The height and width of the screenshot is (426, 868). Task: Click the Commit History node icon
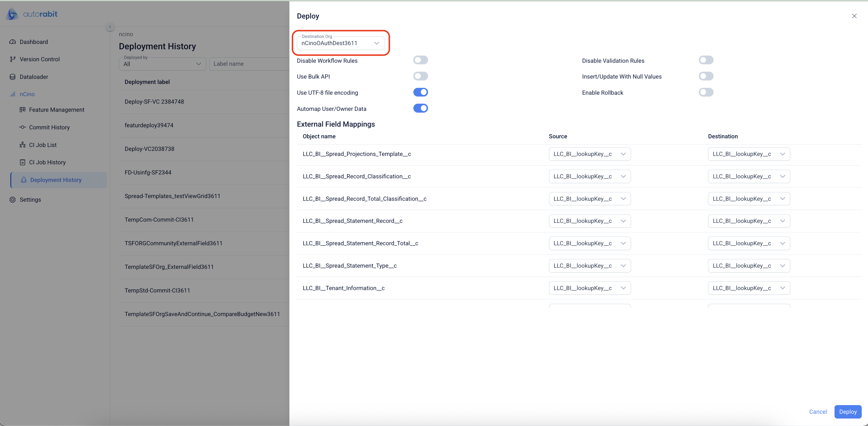point(23,127)
